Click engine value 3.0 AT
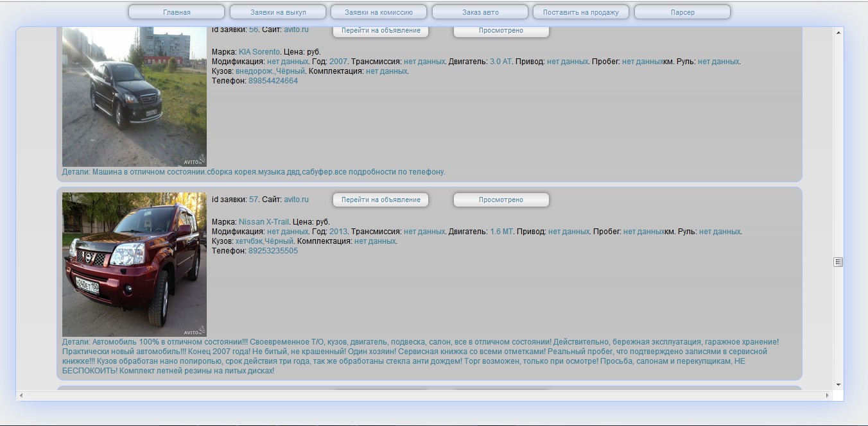Viewport: 868px width, 426px height. [501, 62]
